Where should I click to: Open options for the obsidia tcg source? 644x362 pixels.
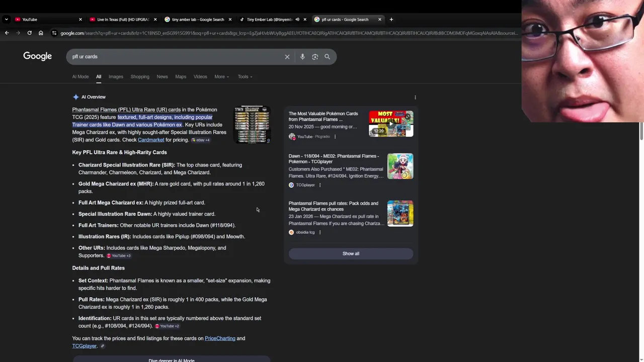click(x=320, y=232)
